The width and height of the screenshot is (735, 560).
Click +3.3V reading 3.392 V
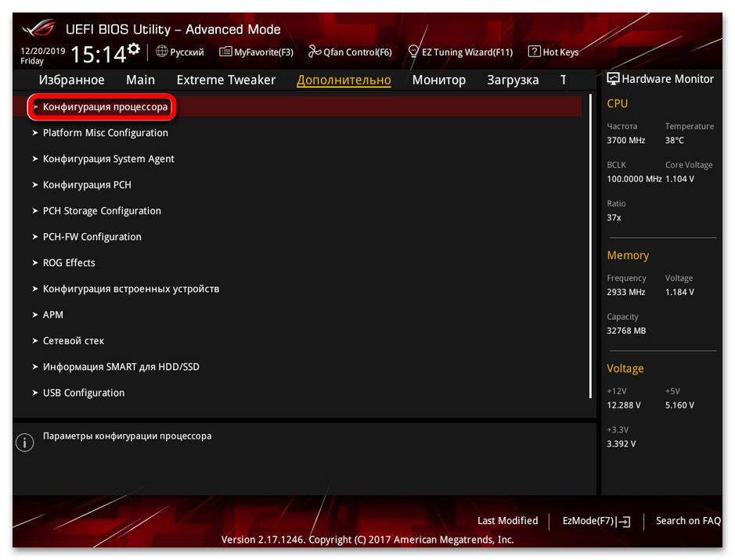[x=621, y=444]
